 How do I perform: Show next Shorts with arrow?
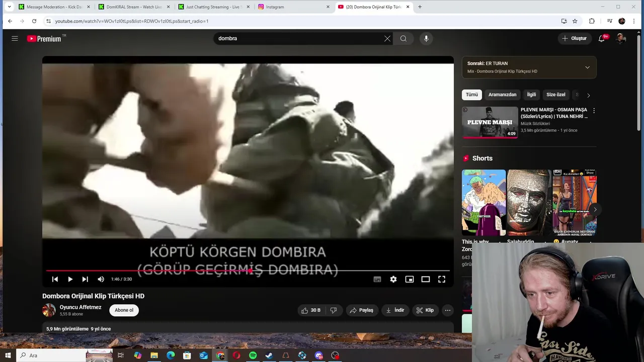[595, 209]
